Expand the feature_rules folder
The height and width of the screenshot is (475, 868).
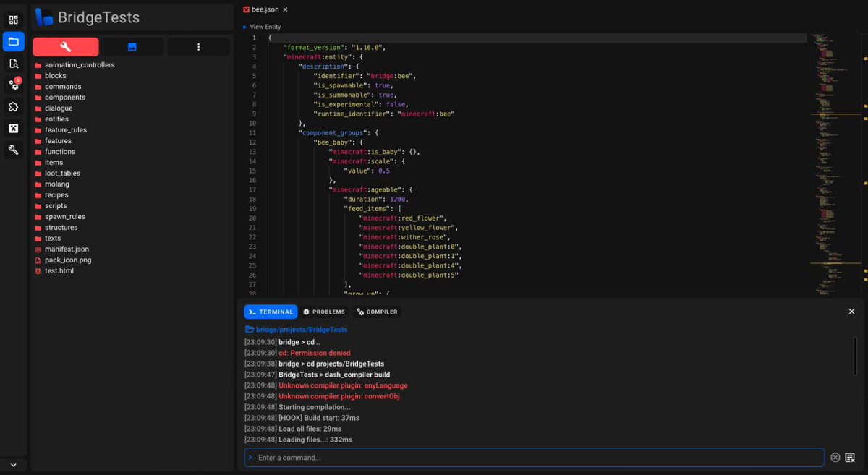point(61,130)
